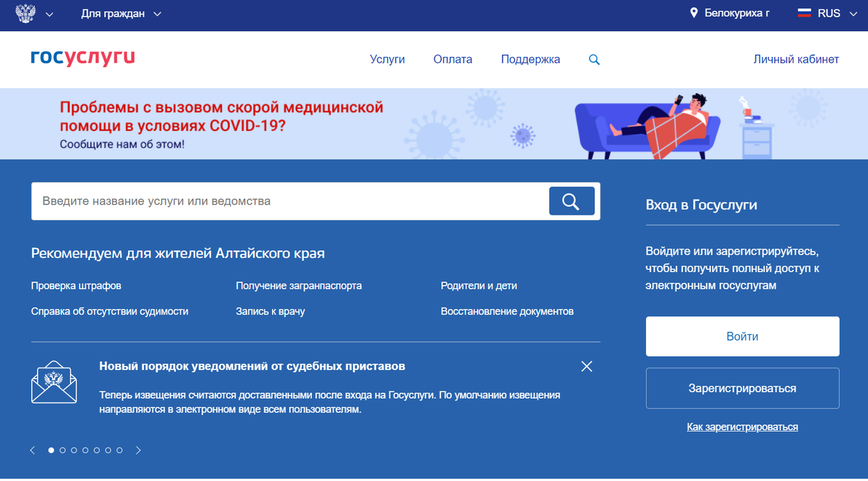Open the "Как зарегистрироваться" link

click(742, 426)
